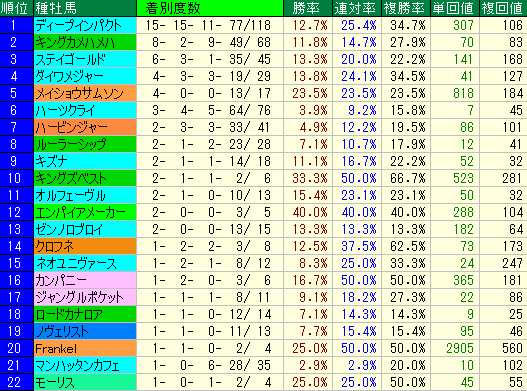527x391 pixels.
Task: Select the 着別度数 column header
Action: (210, 8)
